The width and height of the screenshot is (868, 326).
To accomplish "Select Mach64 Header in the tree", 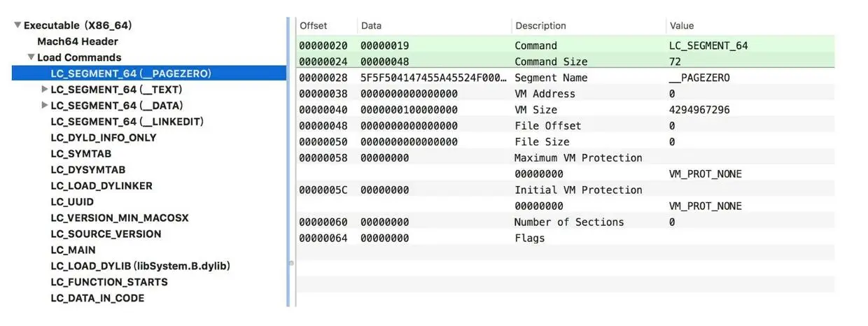I will click(x=78, y=41).
